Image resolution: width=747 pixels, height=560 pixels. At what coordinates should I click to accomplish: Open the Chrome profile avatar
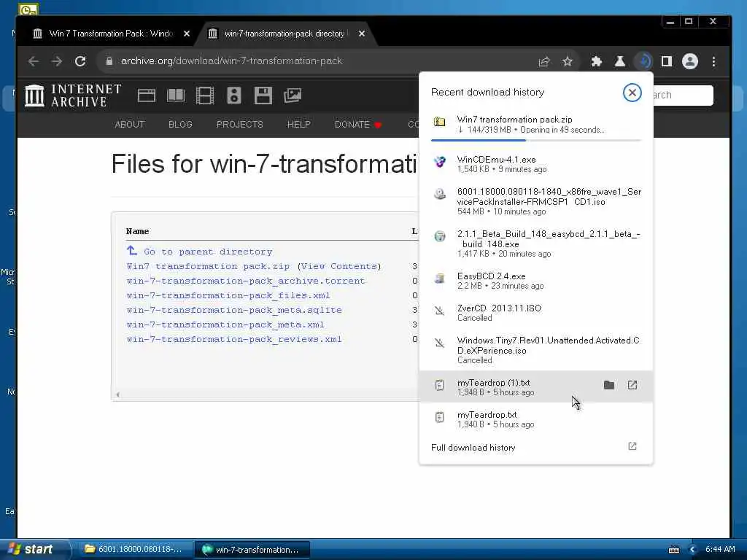point(690,61)
